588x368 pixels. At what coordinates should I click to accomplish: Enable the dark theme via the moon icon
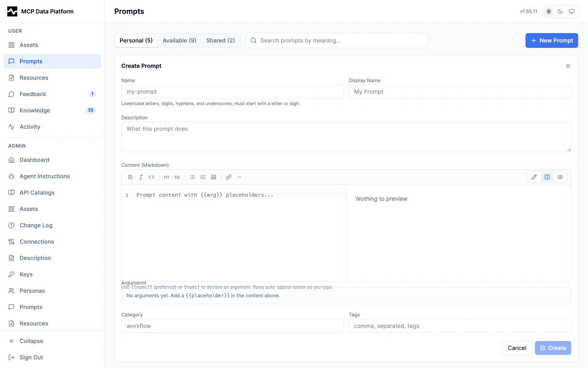[x=560, y=11]
